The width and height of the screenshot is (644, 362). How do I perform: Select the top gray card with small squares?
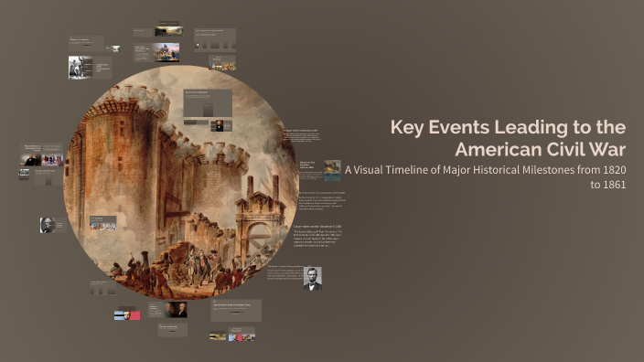pos(215,40)
